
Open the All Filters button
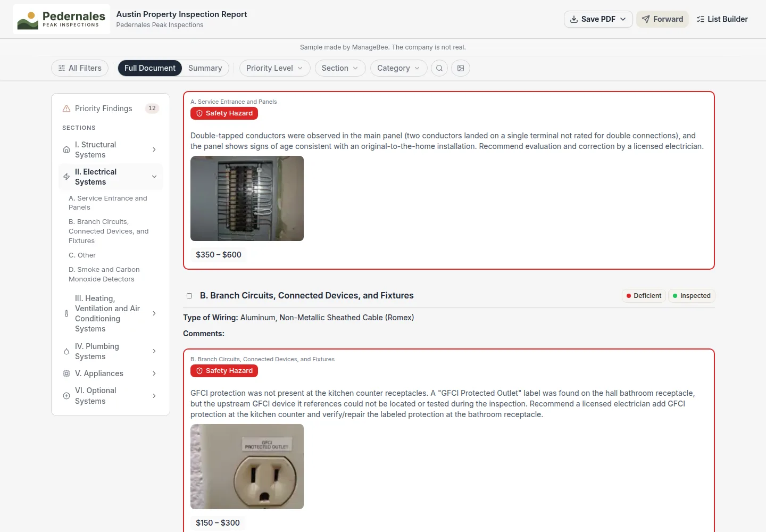pos(80,68)
